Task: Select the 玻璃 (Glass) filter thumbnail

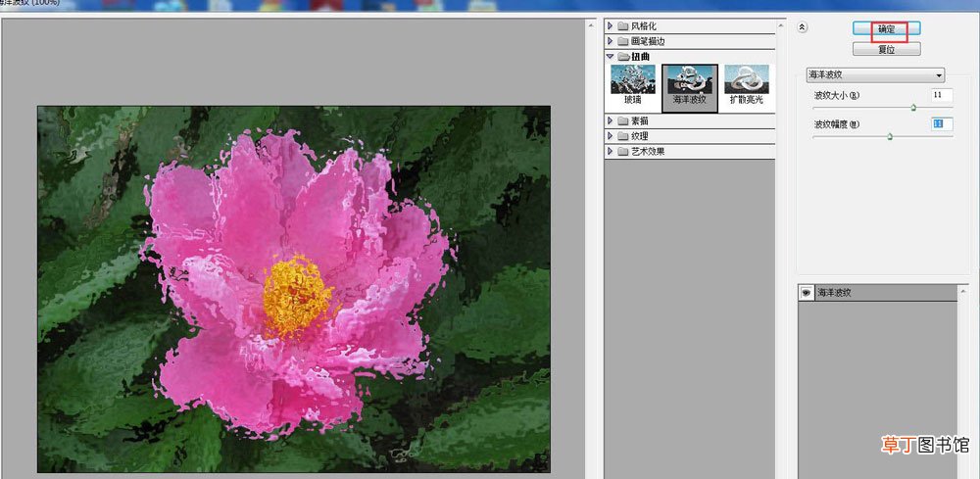Action: [x=632, y=79]
